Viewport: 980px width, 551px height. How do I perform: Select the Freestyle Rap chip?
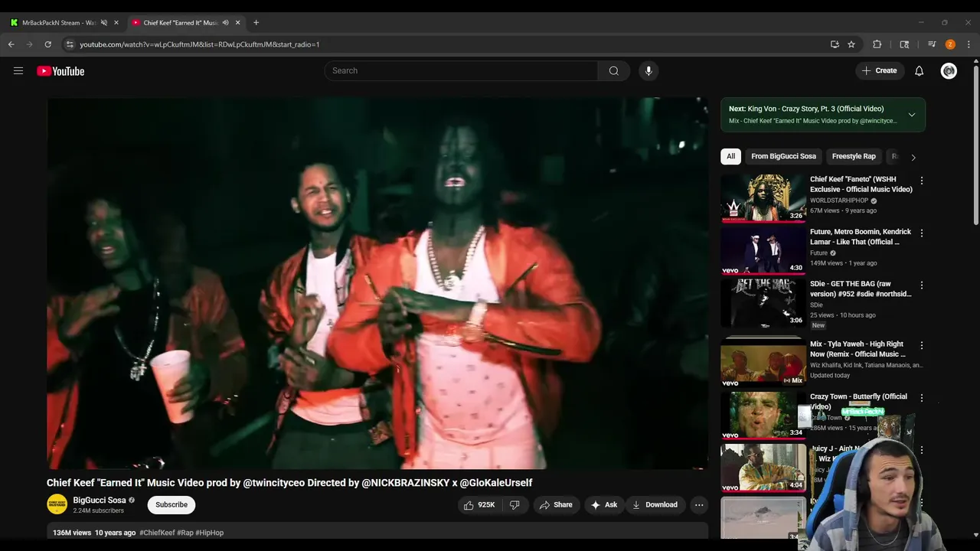point(854,156)
